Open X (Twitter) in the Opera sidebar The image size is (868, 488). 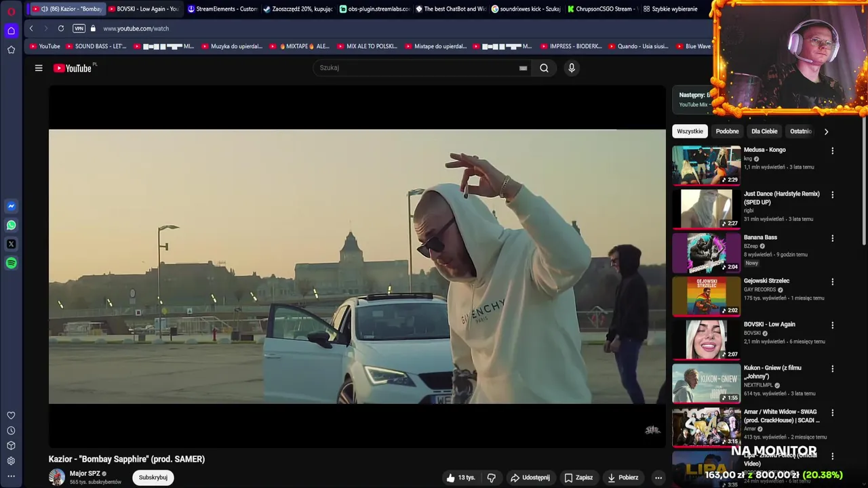[11, 244]
